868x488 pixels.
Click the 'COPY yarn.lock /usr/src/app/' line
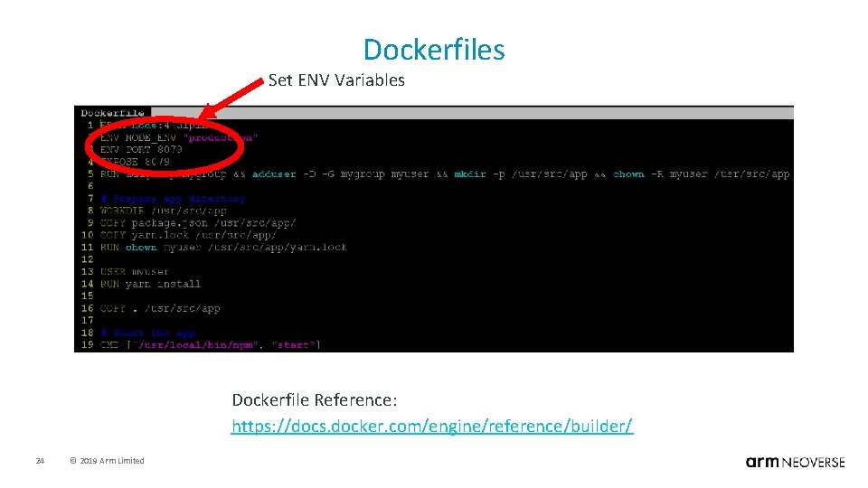click(188, 235)
